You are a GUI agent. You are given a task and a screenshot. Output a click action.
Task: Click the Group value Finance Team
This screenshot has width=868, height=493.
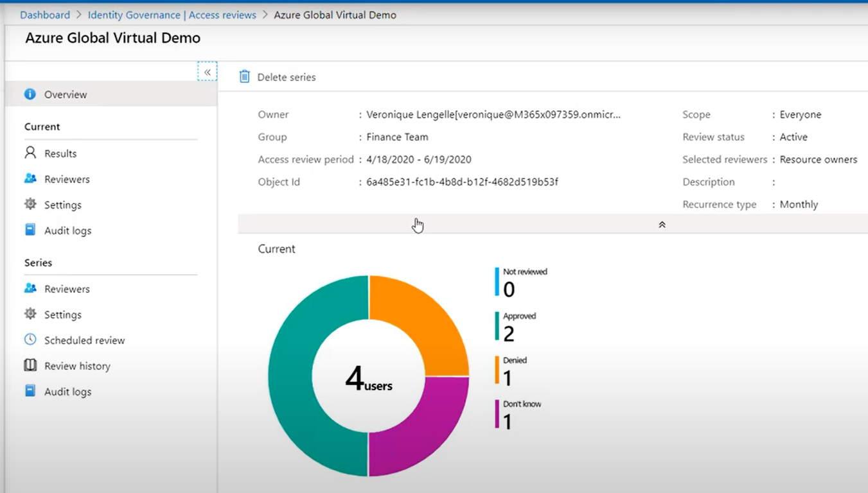point(397,137)
